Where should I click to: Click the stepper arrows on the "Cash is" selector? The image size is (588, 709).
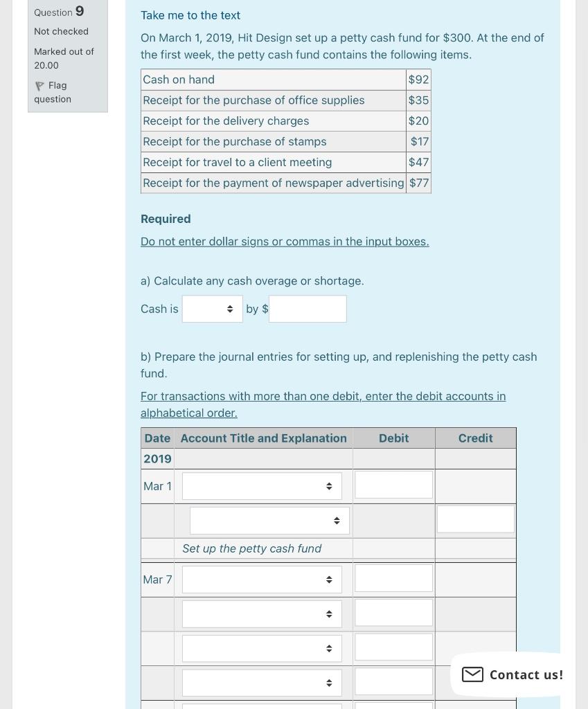coord(231,309)
